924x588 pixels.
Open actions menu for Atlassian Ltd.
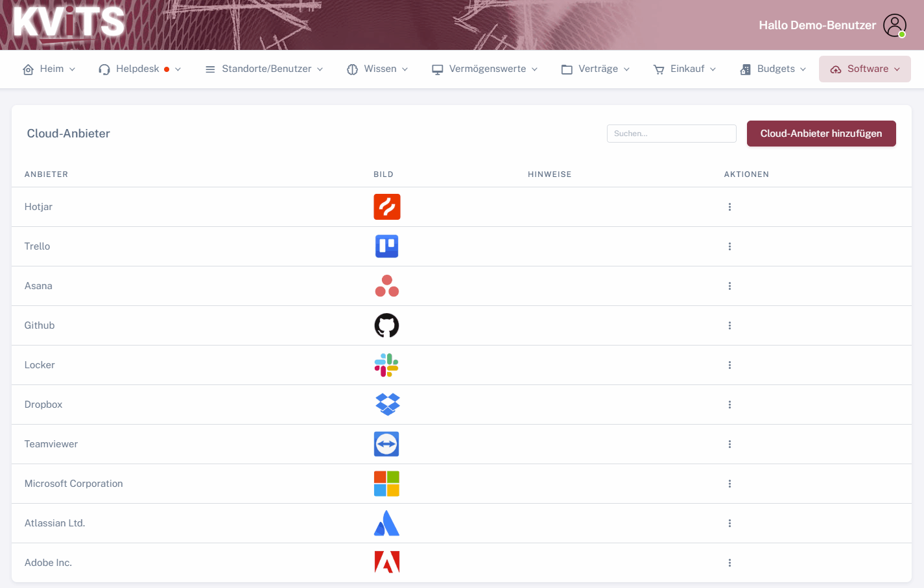tap(729, 523)
